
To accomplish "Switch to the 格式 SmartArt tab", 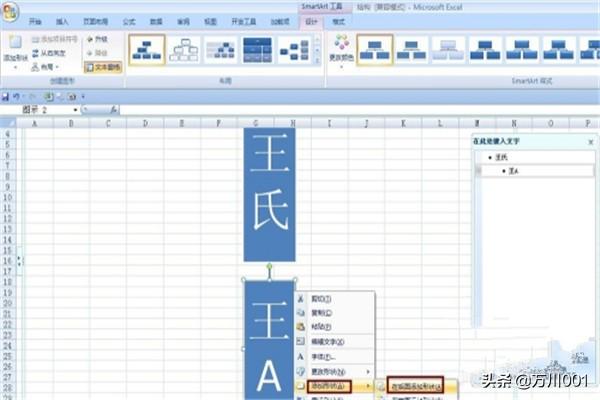I will pyautogui.click(x=338, y=22).
